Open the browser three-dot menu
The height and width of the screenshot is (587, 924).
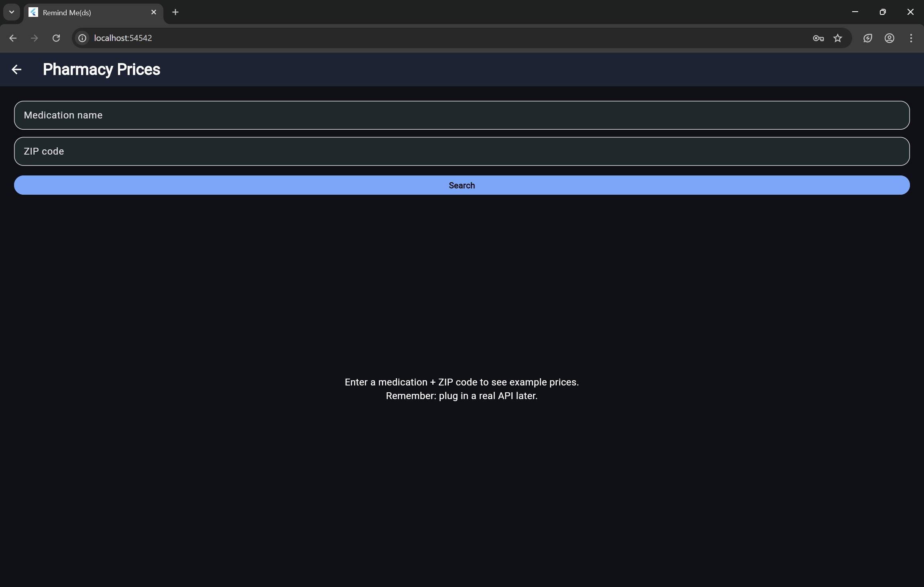[912, 38]
